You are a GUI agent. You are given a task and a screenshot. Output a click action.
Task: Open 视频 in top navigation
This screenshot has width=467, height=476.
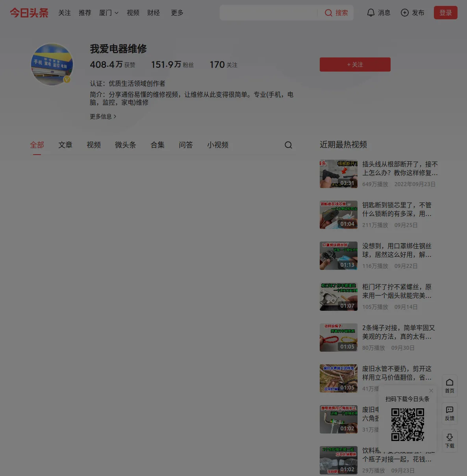(133, 13)
